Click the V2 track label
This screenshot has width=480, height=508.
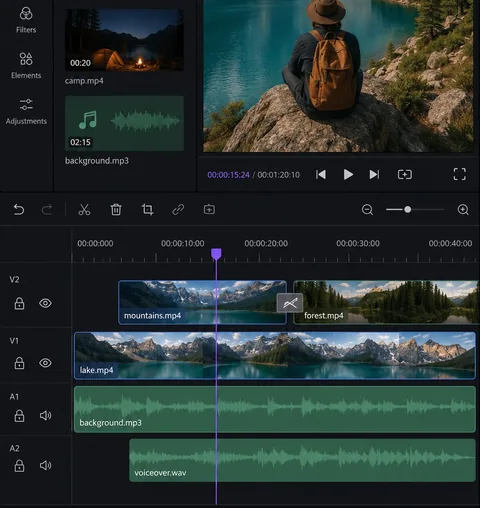point(14,280)
